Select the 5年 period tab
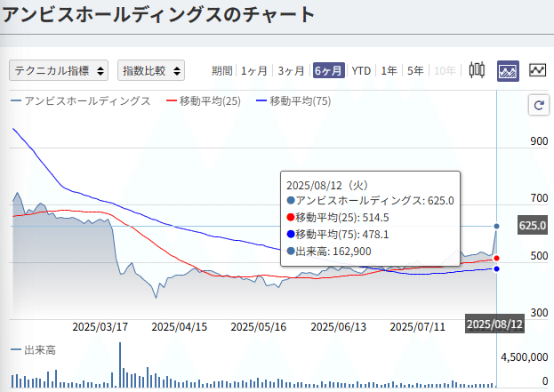The width and height of the screenshot is (554, 392). 415,70
